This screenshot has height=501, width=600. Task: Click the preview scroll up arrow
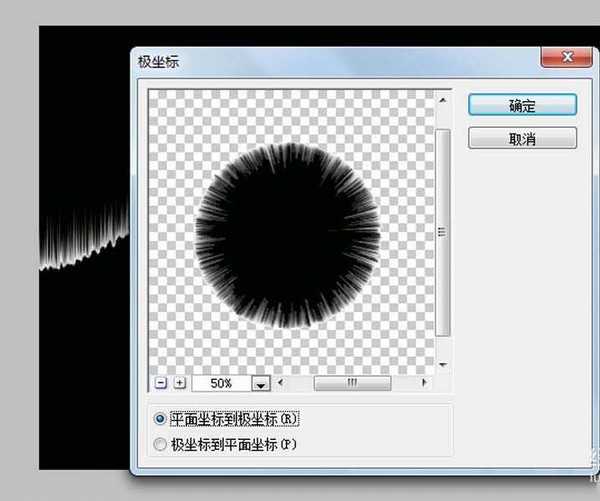coord(441,98)
